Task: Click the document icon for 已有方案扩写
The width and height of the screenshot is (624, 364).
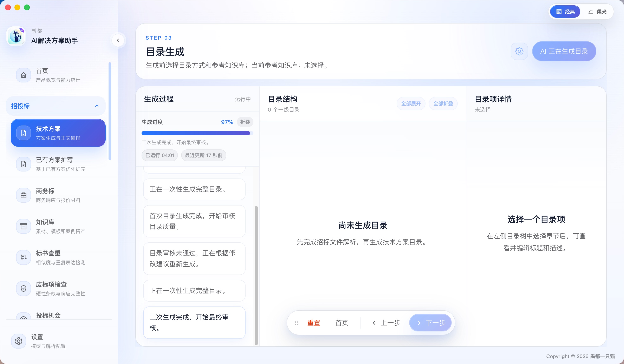Action: coord(24,164)
